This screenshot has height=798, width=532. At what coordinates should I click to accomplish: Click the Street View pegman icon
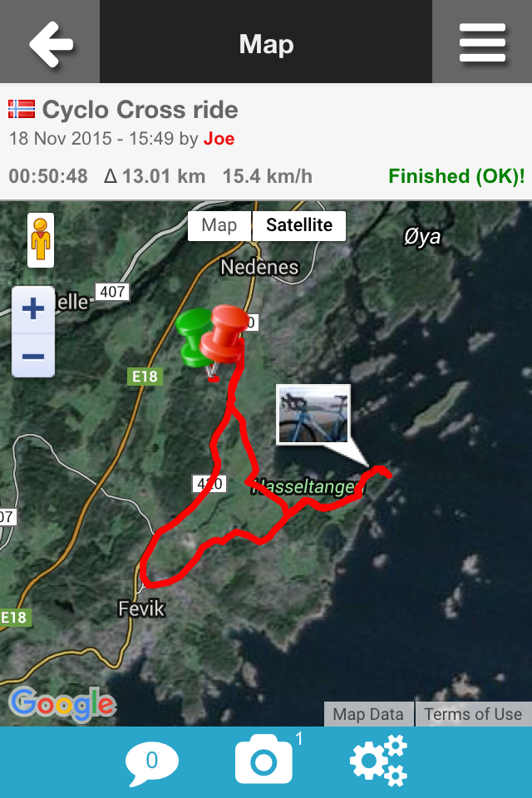pos(41,240)
